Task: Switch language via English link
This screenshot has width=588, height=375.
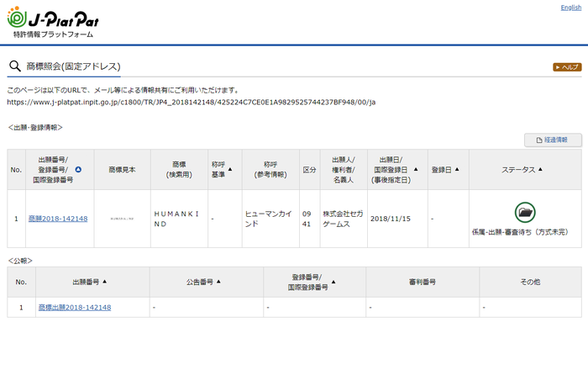Action: 570,8
